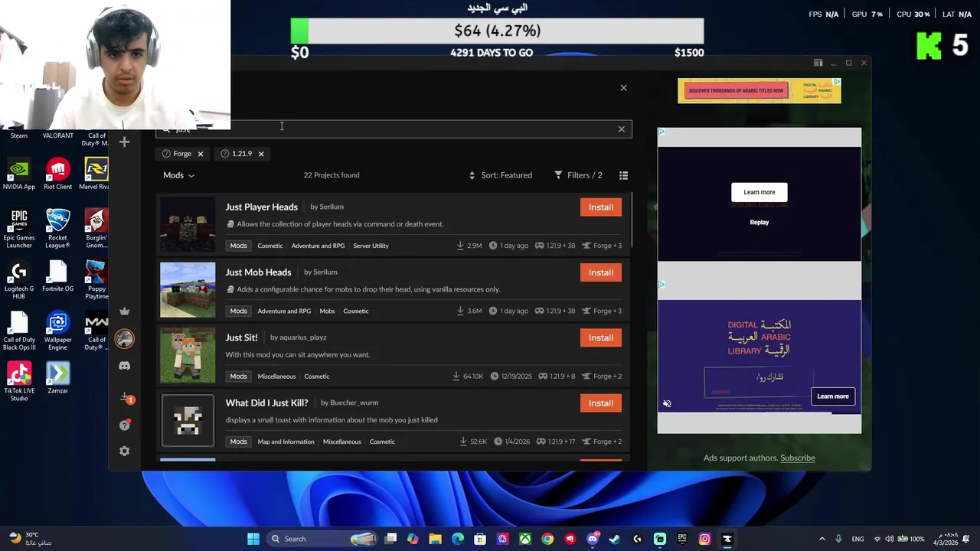
Task: Open Fortnite OG desktop file
Action: click(57, 275)
